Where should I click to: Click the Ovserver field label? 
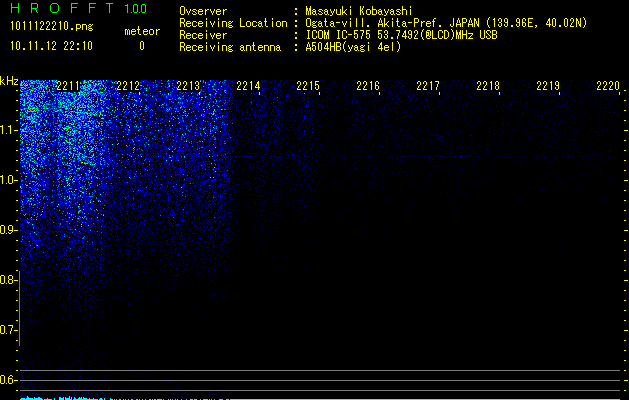coord(203,11)
